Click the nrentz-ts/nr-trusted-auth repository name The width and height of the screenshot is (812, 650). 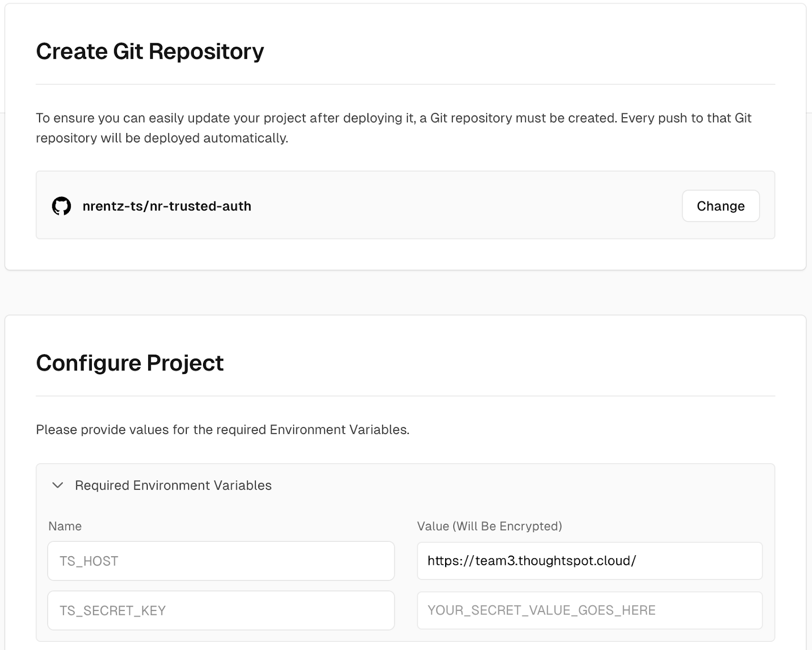click(167, 206)
